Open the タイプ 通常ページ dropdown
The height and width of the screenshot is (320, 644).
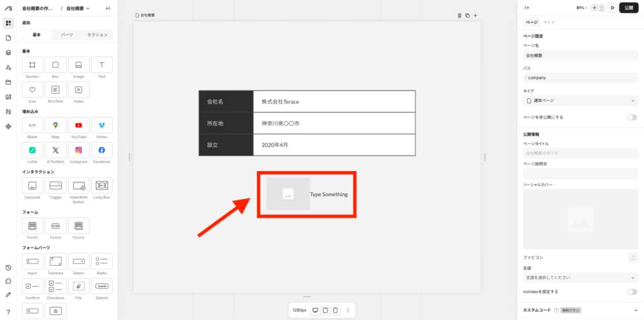580,101
